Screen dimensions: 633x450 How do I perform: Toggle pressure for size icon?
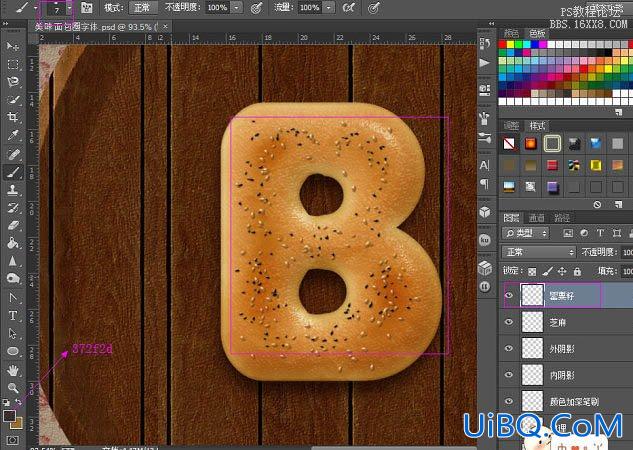374,7
